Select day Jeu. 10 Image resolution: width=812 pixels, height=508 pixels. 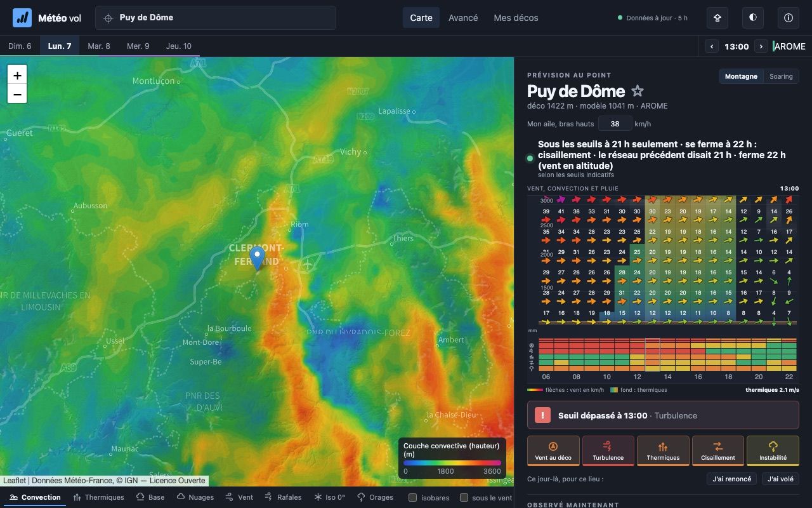pyautogui.click(x=179, y=46)
